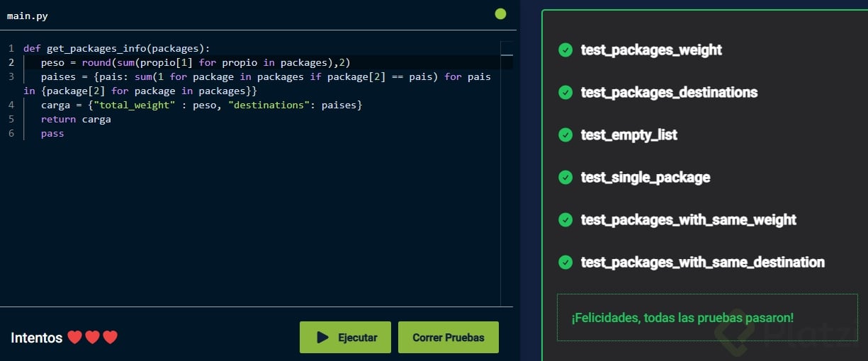Click the green status dot above the editor
The image size is (868, 361).
coord(500,13)
